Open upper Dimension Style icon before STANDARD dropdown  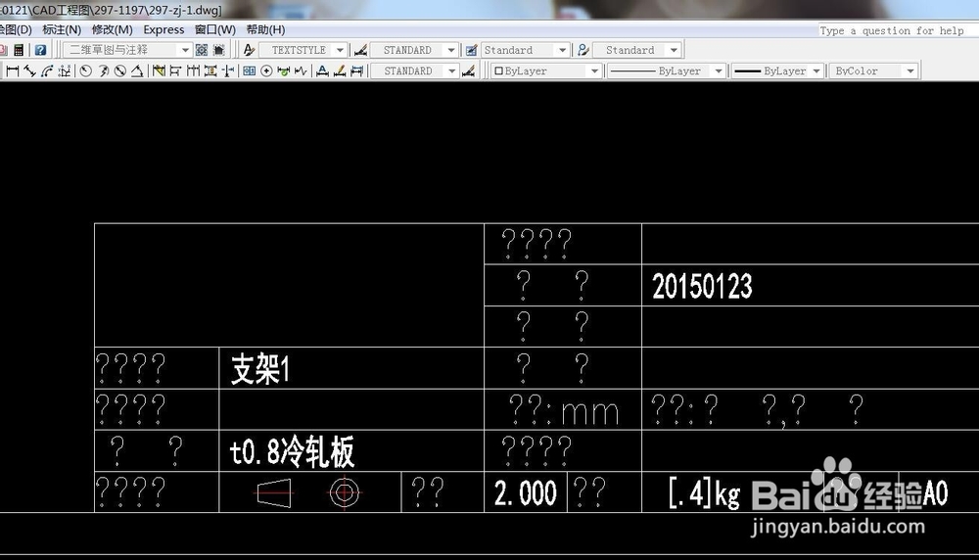point(360,50)
